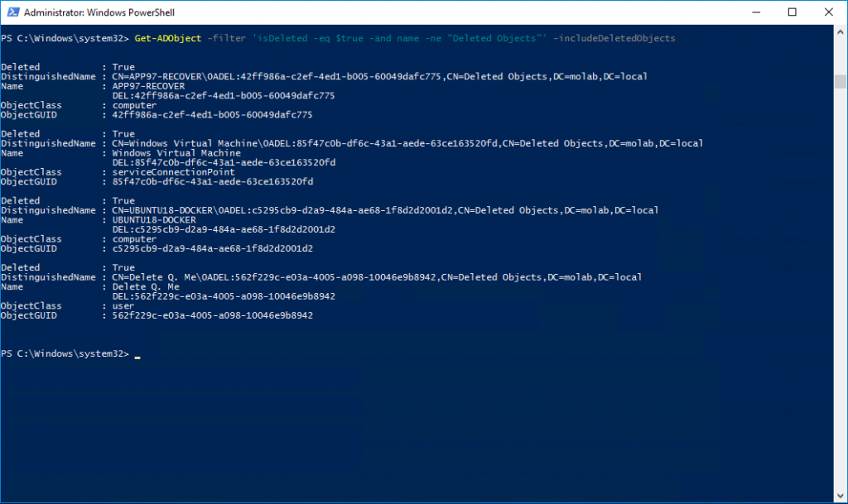Minimize the PowerShell window

tap(754, 12)
